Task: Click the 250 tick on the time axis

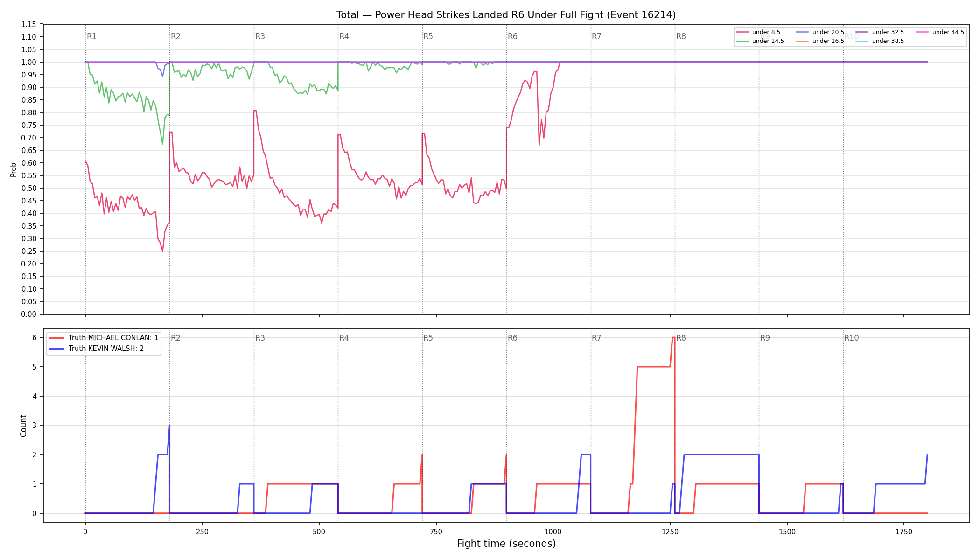Action: coord(202,532)
